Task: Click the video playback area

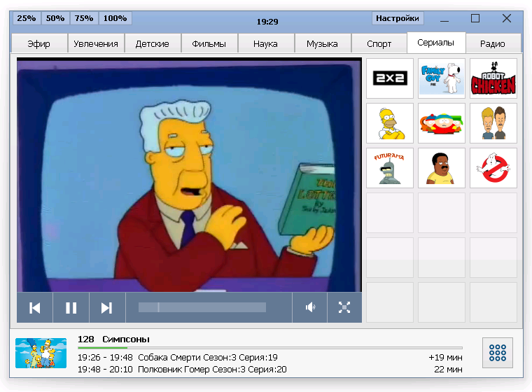Action: [189, 175]
